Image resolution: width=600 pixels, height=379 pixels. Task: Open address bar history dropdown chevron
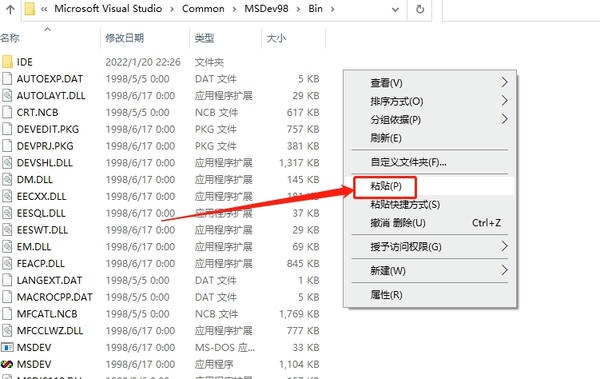[x=395, y=9]
